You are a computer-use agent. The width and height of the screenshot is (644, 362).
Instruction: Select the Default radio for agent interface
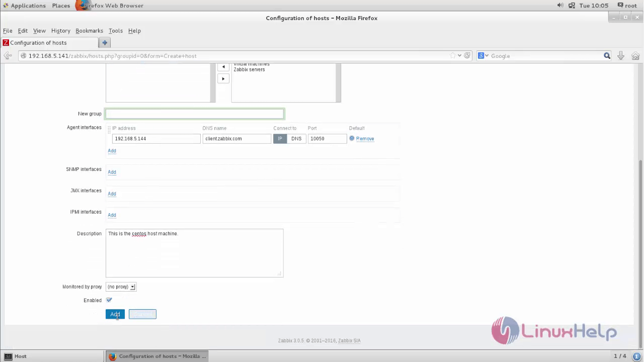[x=352, y=138]
